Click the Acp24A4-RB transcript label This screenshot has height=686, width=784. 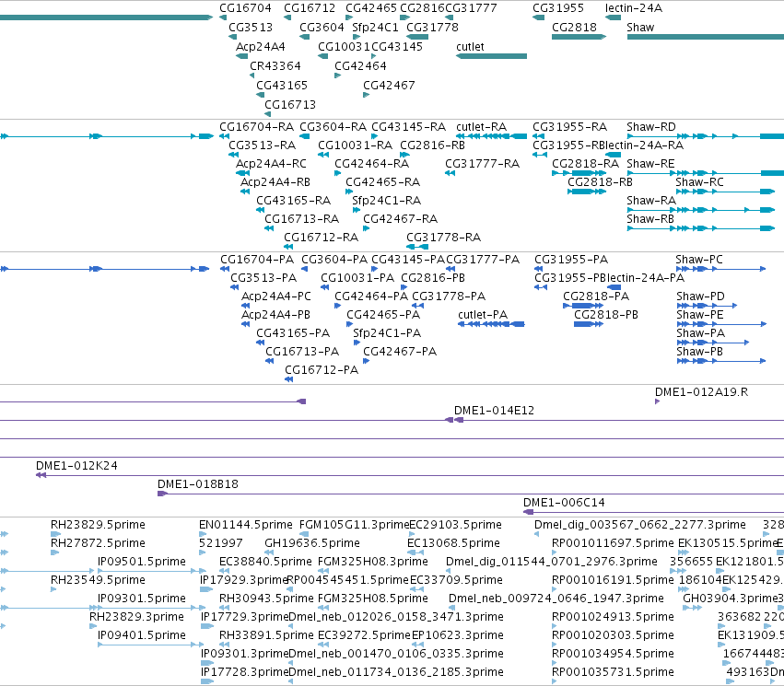coord(275,182)
